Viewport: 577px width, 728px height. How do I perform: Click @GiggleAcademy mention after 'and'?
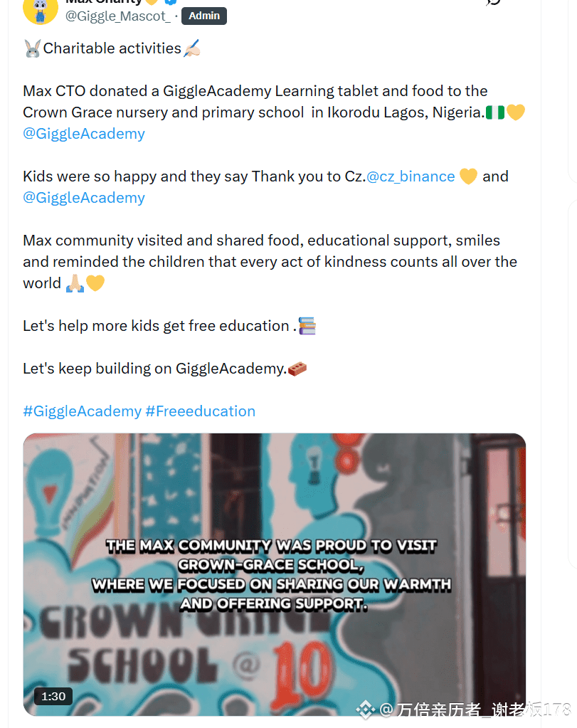click(x=84, y=198)
